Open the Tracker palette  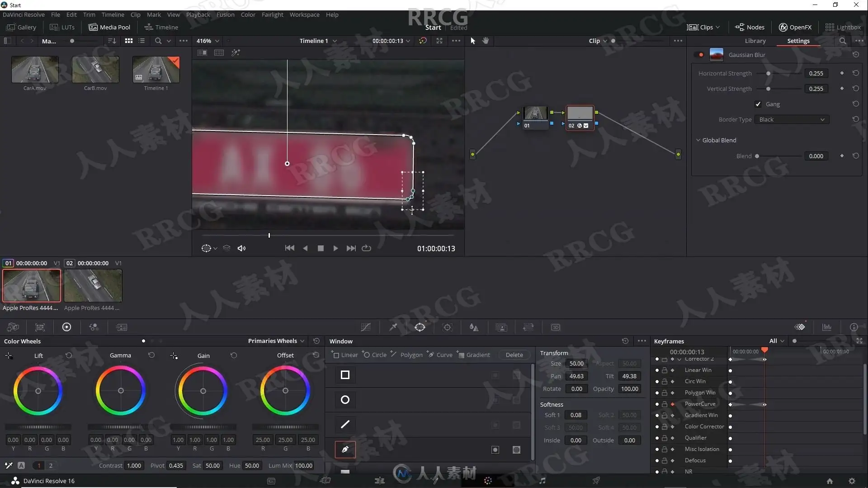tap(448, 327)
